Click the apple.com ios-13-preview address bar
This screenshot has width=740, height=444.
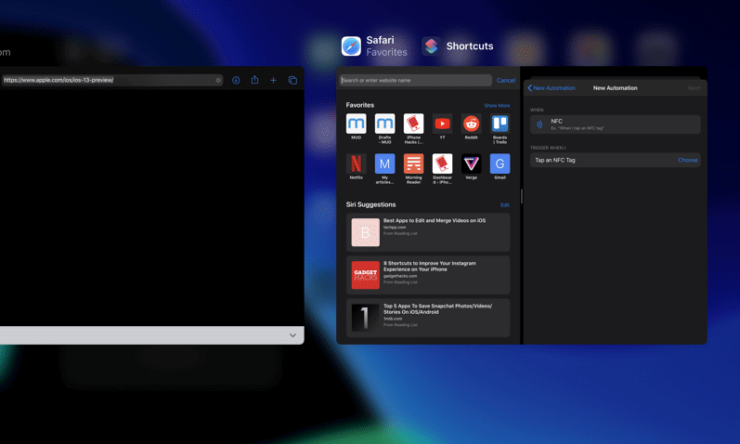click(112, 80)
